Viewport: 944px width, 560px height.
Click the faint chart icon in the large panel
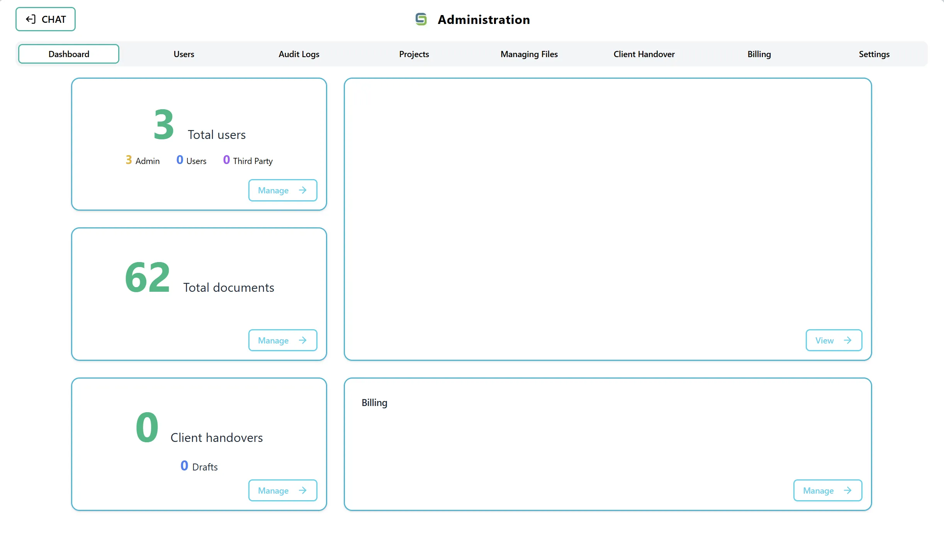pos(362,95)
